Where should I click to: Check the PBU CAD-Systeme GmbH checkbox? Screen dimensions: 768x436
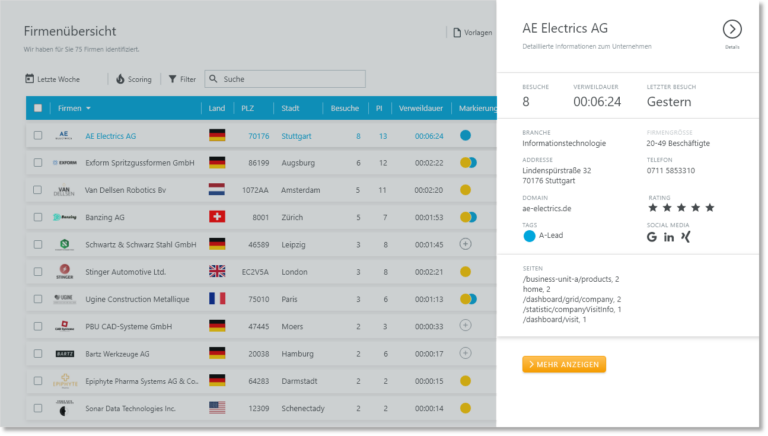(38, 326)
